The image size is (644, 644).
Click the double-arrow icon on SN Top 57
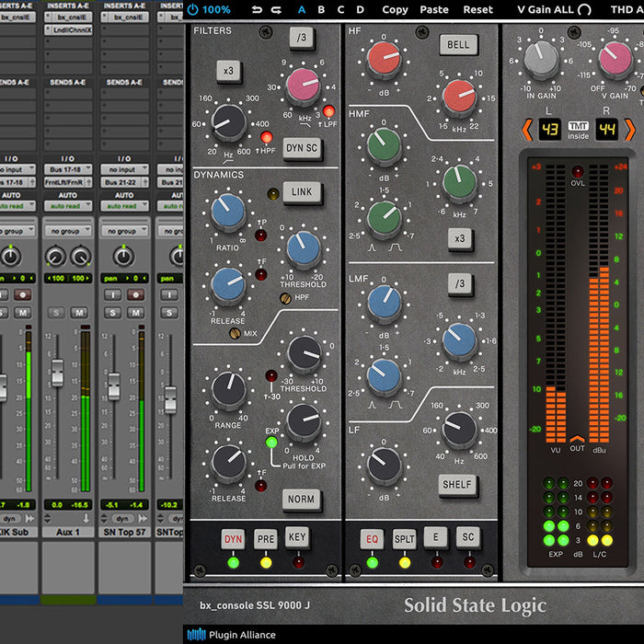pyautogui.click(x=143, y=518)
